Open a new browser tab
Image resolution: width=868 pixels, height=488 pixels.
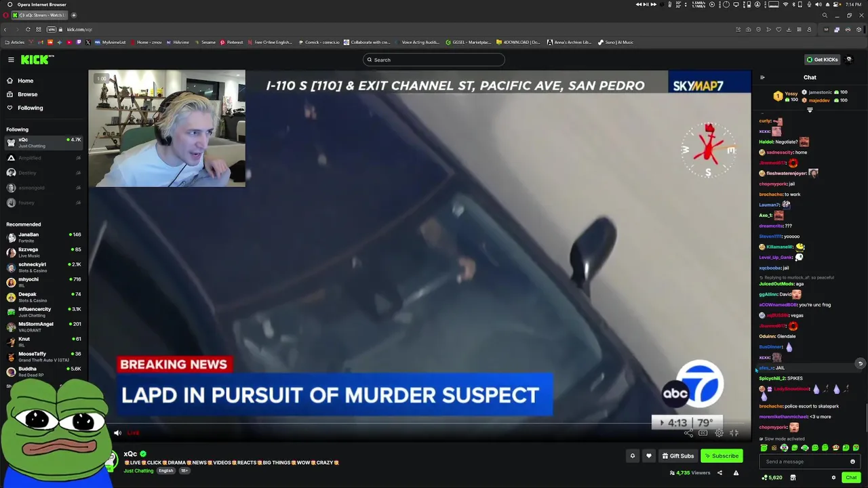73,15
